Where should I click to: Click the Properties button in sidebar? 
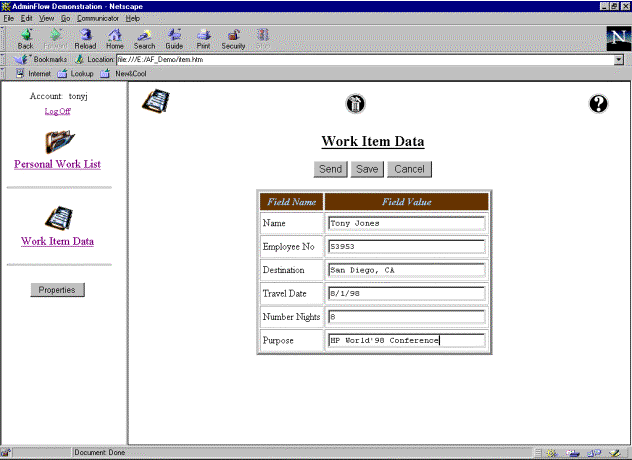point(58,290)
